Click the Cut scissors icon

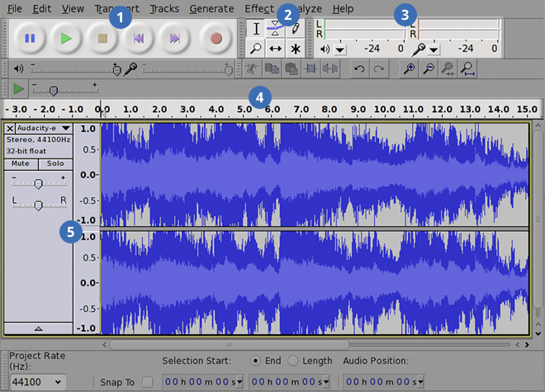click(x=251, y=68)
